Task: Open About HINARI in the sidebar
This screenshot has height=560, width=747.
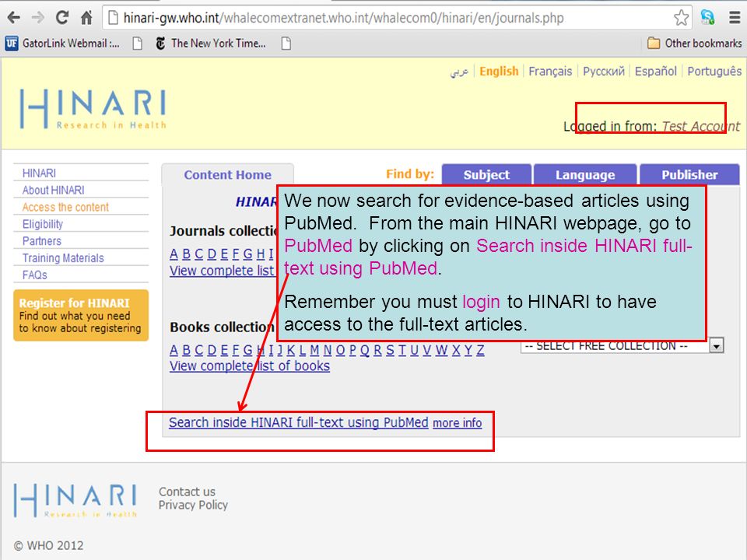Action: coord(54,190)
